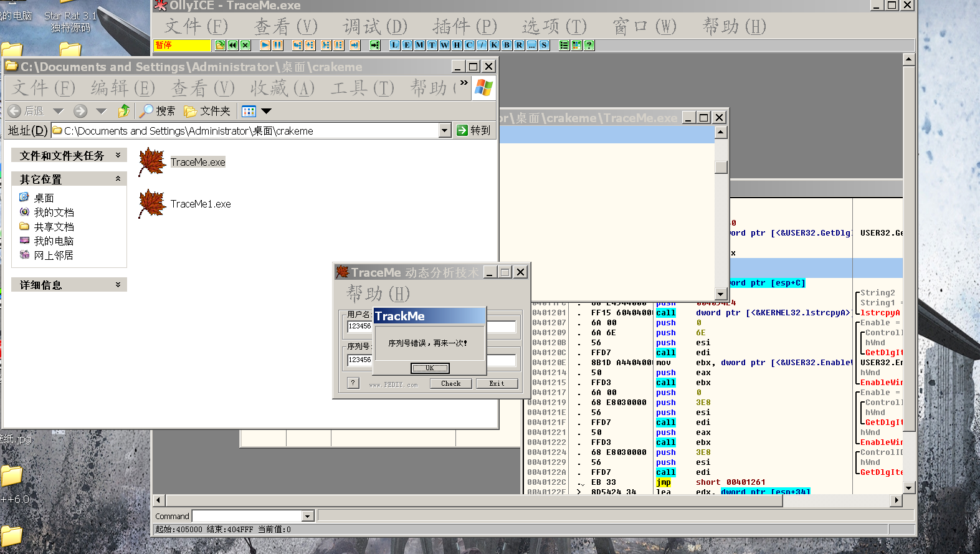Open CPU window with C button

click(x=470, y=45)
